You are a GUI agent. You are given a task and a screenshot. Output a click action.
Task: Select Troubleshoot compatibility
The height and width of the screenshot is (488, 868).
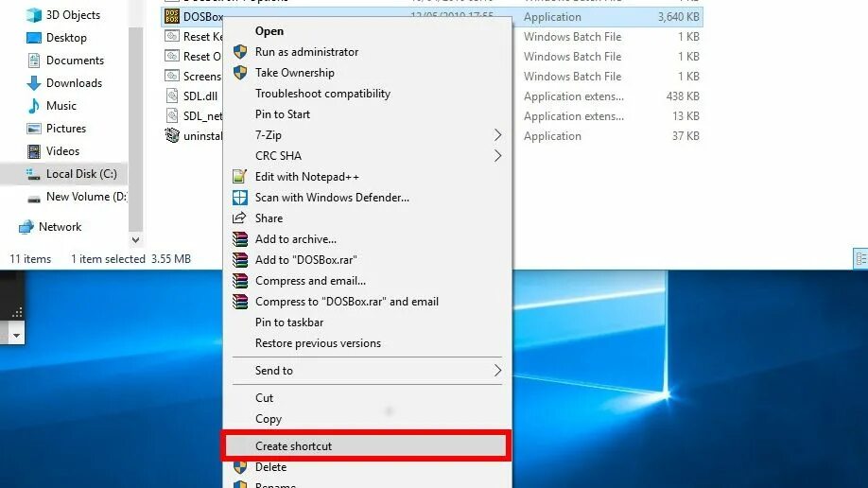pyautogui.click(x=322, y=94)
